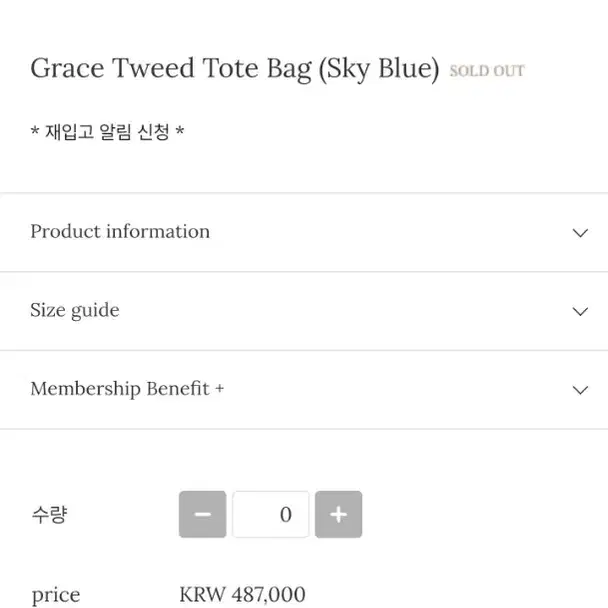The image size is (608, 608).
Task: Open the Product information section label
Action: click(120, 231)
